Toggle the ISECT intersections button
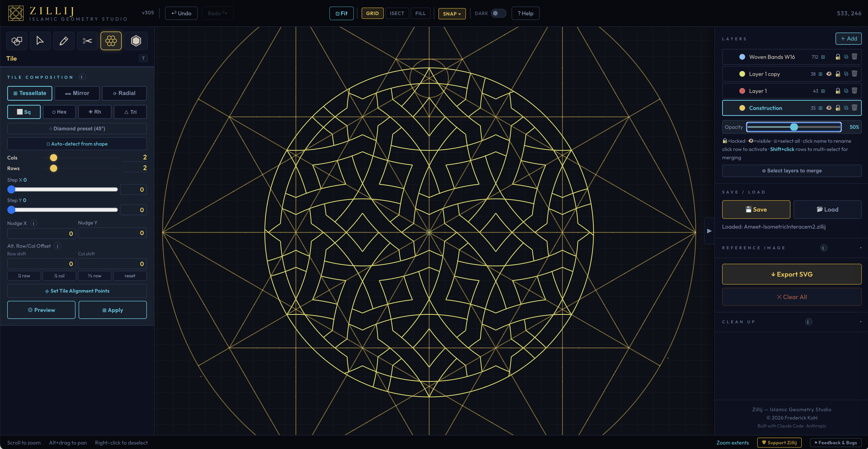868x449 pixels. pyautogui.click(x=397, y=13)
